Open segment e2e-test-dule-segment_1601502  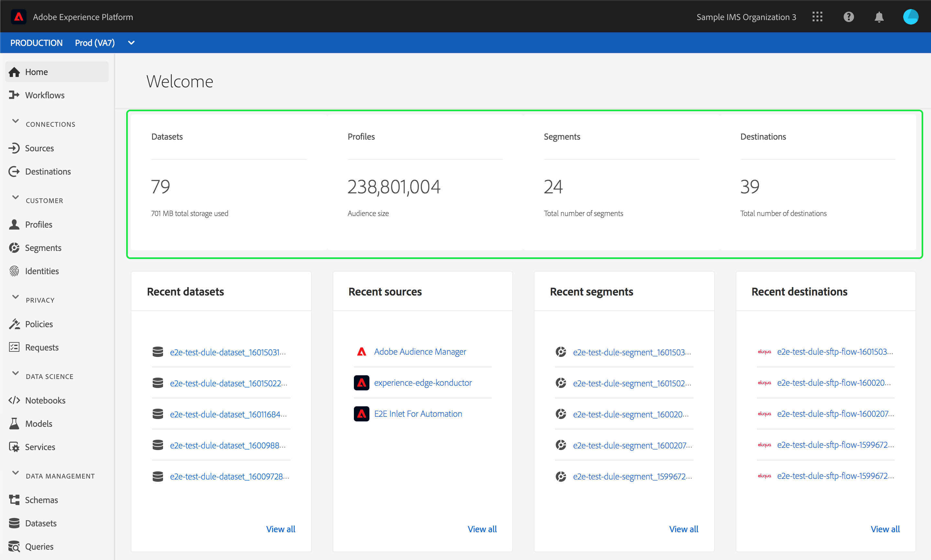tap(632, 383)
